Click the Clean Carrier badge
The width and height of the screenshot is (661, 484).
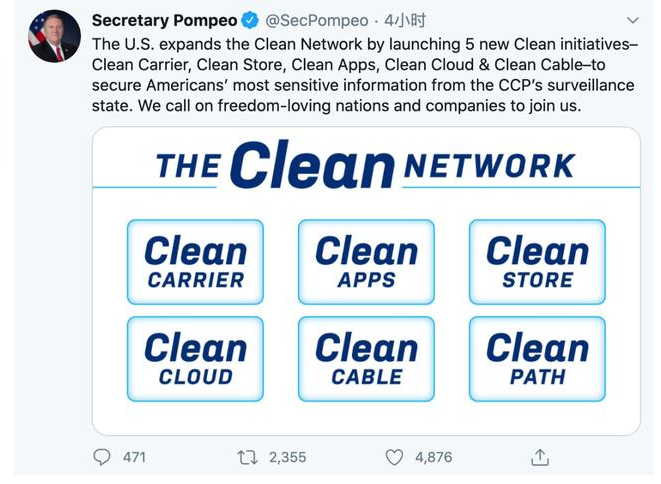coord(195,262)
